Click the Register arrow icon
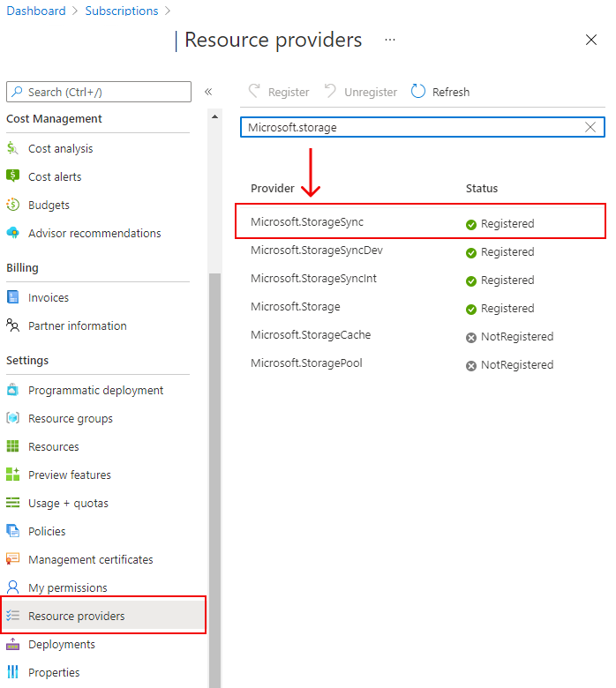The width and height of the screenshot is (616, 688). [254, 91]
